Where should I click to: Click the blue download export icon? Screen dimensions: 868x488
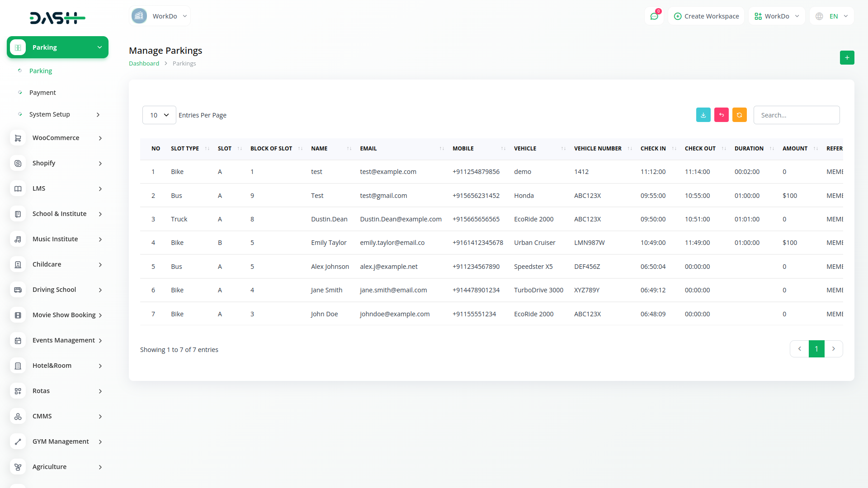703,115
